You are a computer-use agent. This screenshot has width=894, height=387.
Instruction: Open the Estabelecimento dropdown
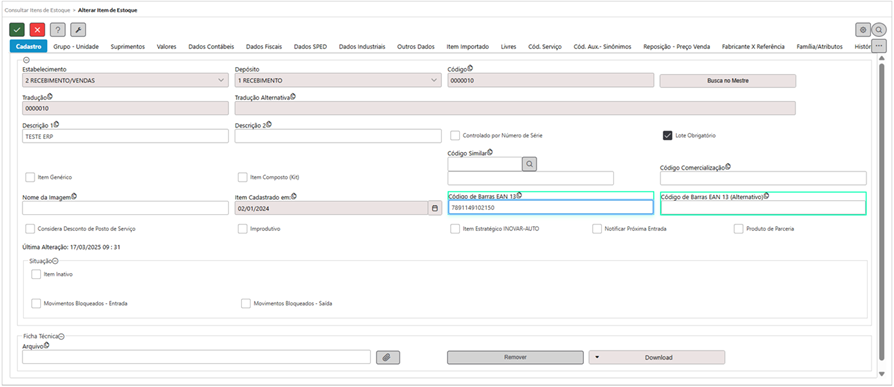click(x=125, y=80)
